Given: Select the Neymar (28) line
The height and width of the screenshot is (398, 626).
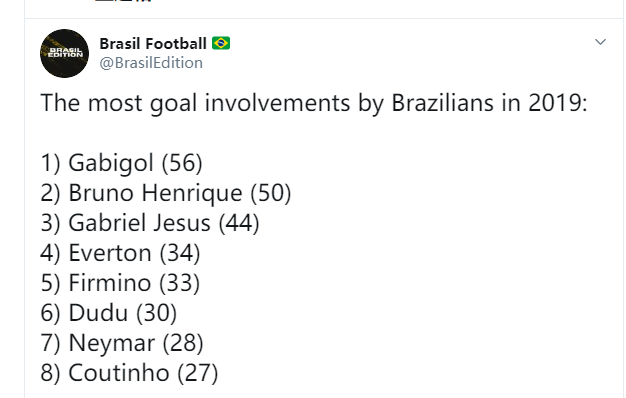Looking at the screenshot, I should point(122,343).
